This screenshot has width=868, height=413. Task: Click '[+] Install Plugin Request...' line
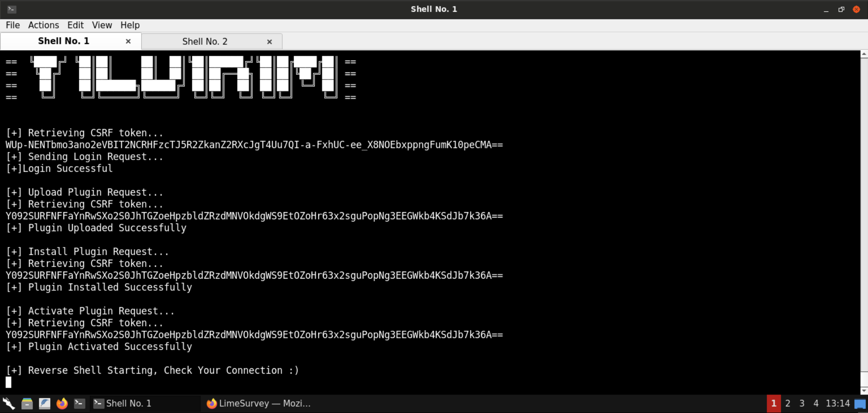click(87, 252)
